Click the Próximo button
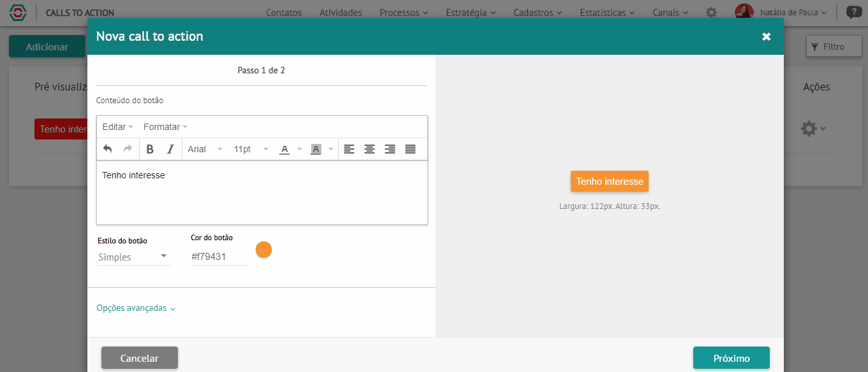The width and height of the screenshot is (868, 372). click(732, 358)
